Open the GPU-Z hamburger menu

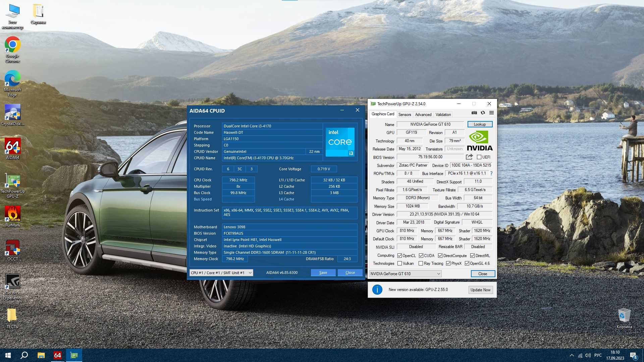pyautogui.click(x=491, y=113)
